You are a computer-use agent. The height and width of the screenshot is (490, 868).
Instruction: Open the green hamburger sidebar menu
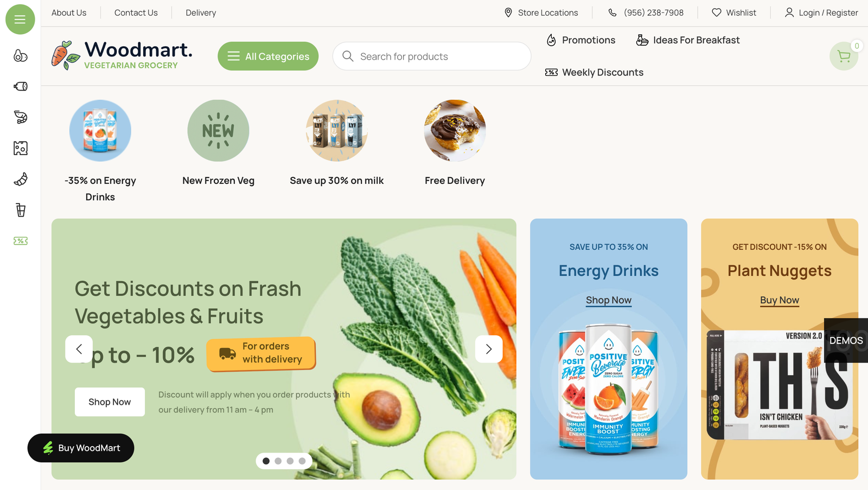(x=20, y=20)
